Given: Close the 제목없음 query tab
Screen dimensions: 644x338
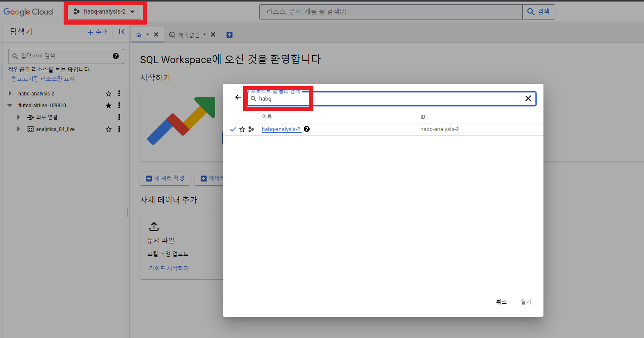Looking at the screenshot, I should coord(213,35).
